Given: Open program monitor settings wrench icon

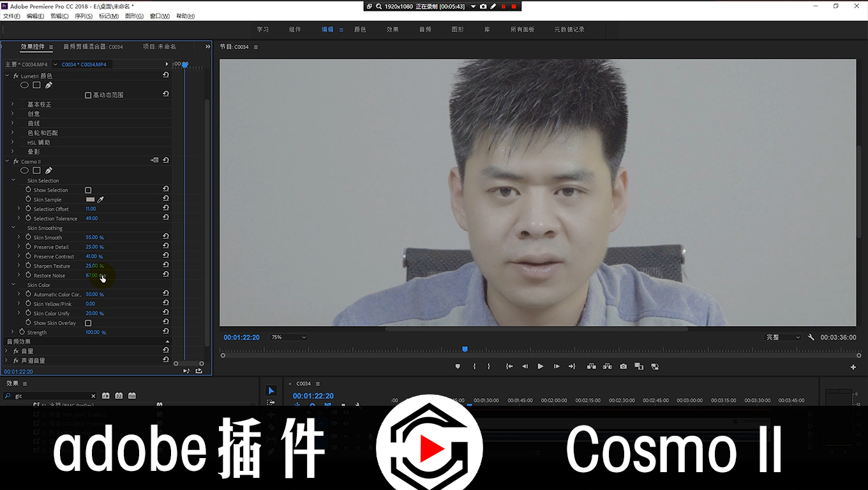Looking at the screenshot, I should 811,338.
